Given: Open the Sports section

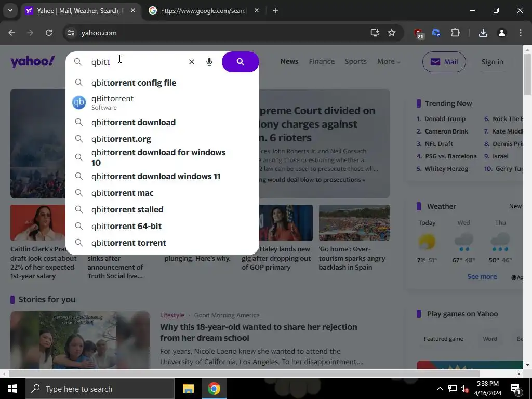Looking at the screenshot, I should click(x=355, y=61).
